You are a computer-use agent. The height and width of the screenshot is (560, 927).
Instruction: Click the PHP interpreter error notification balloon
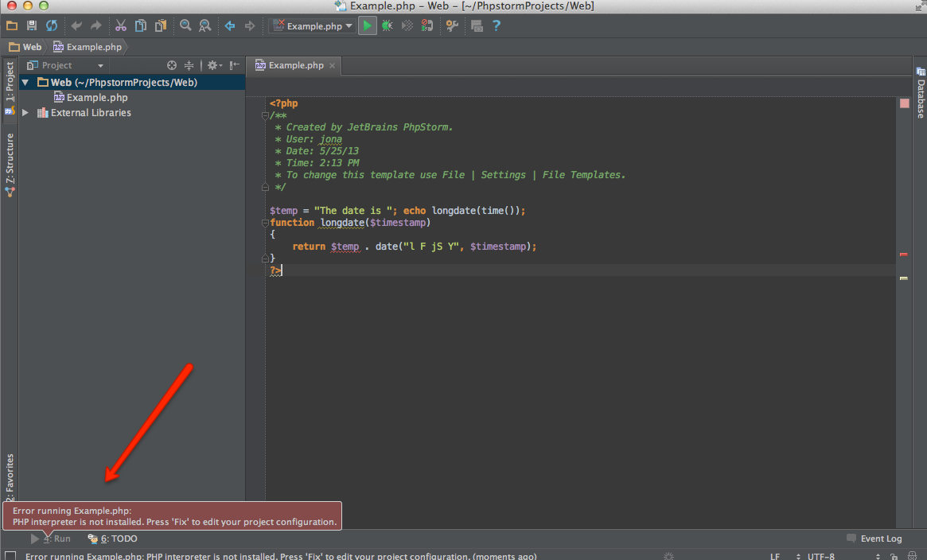[x=173, y=516]
